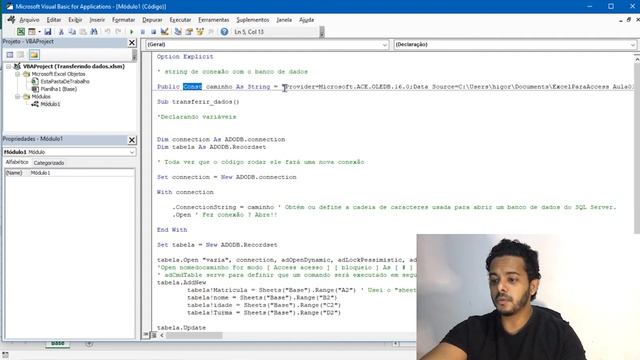640x360 pixels.
Task: Click Procedure View button at bottom-left of code
Action: (x=146, y=335)
